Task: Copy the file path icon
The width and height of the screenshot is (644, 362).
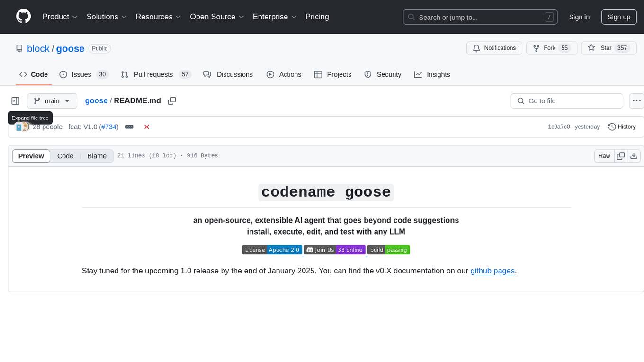Action: [172, 100]
